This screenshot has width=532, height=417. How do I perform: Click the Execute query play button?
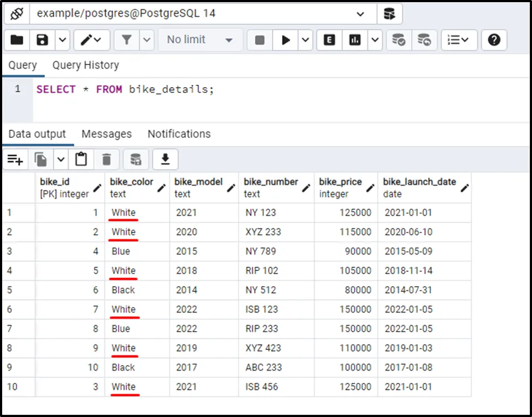pos(286,40)
